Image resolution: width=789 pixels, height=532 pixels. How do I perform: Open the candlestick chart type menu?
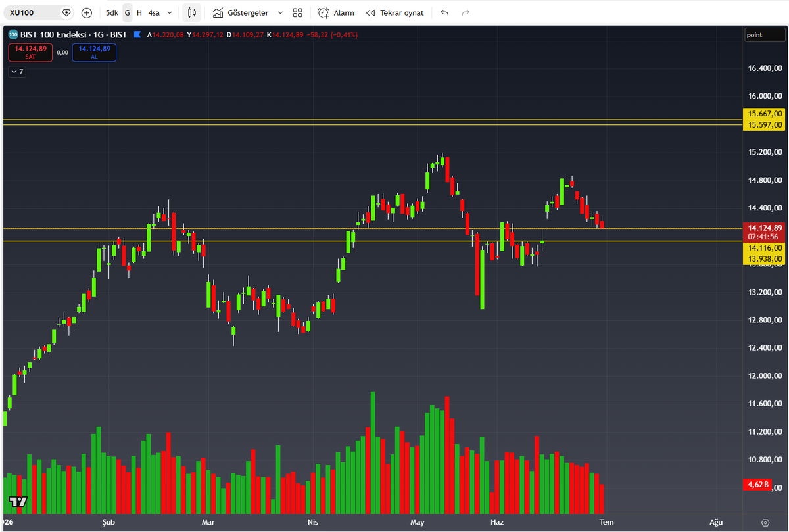click(191, 12)
